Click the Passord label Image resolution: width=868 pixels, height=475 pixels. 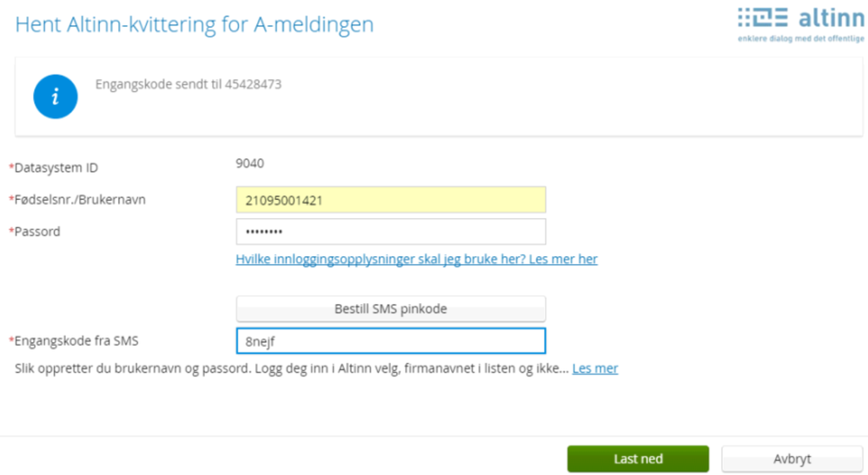(x=37, y=232)
